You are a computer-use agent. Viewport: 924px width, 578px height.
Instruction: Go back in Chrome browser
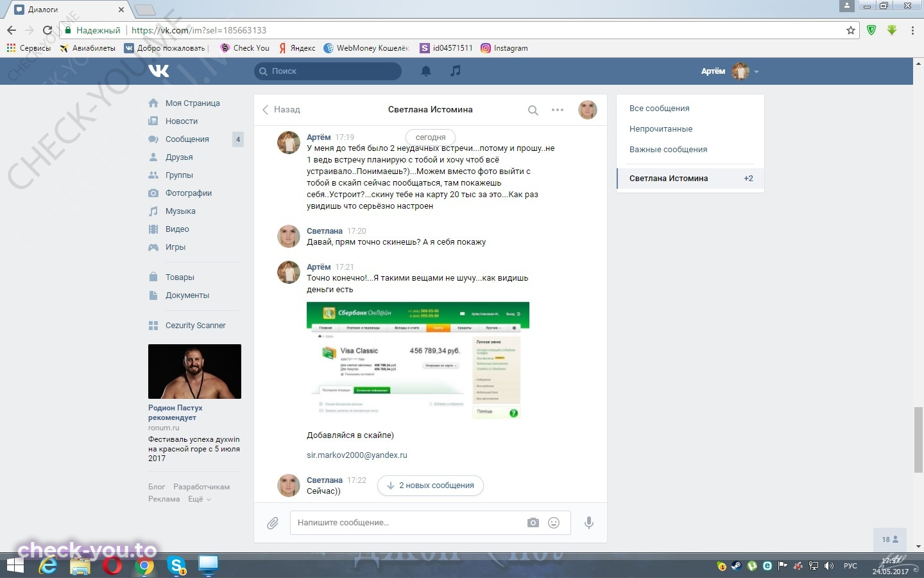pyautogui.click(x=12, y=30)
